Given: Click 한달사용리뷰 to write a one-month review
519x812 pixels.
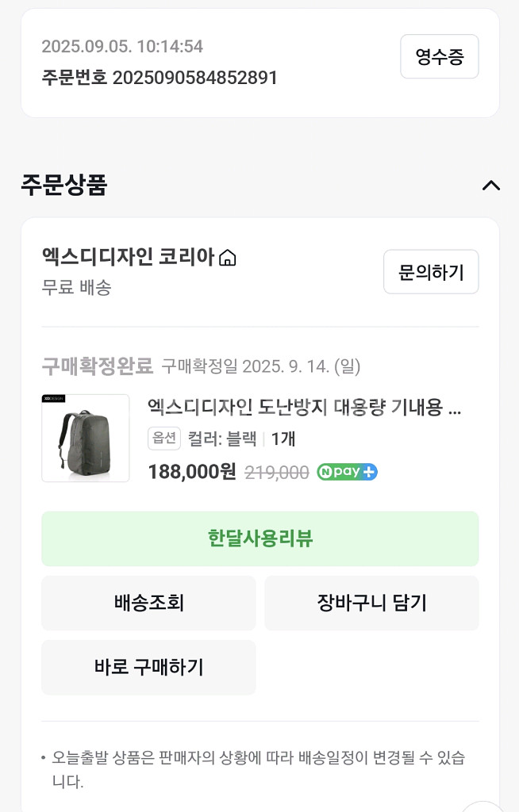Looking at the screenshot, I should pyautogui.click(x=259, y=538).
